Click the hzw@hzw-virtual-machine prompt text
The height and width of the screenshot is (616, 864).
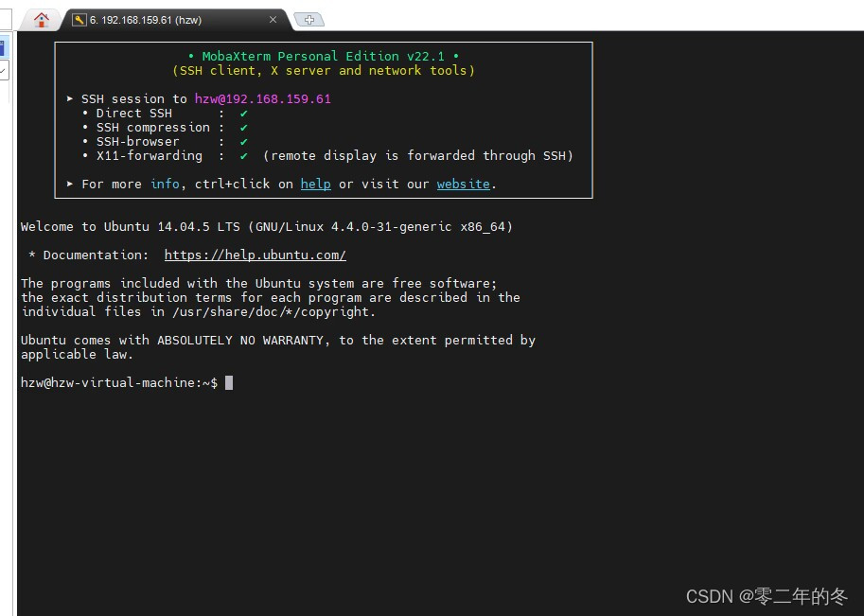[119, 382]
